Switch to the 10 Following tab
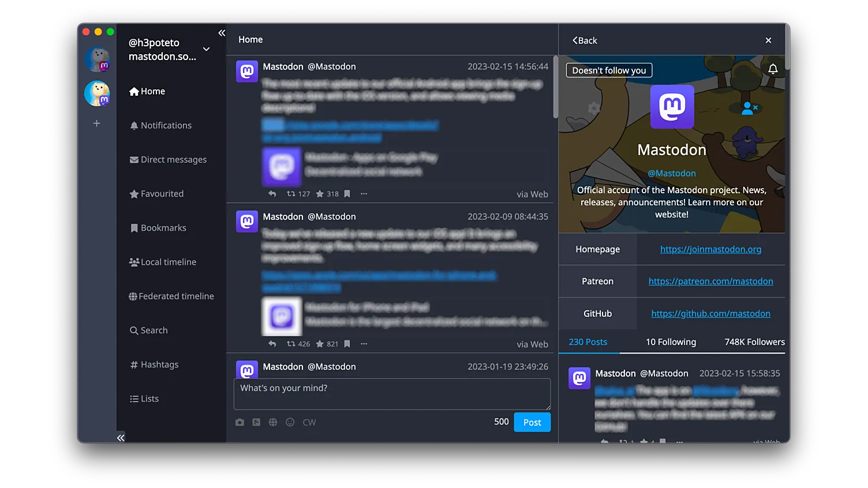Screen dimensions: 868x488 tap(671, 342)
